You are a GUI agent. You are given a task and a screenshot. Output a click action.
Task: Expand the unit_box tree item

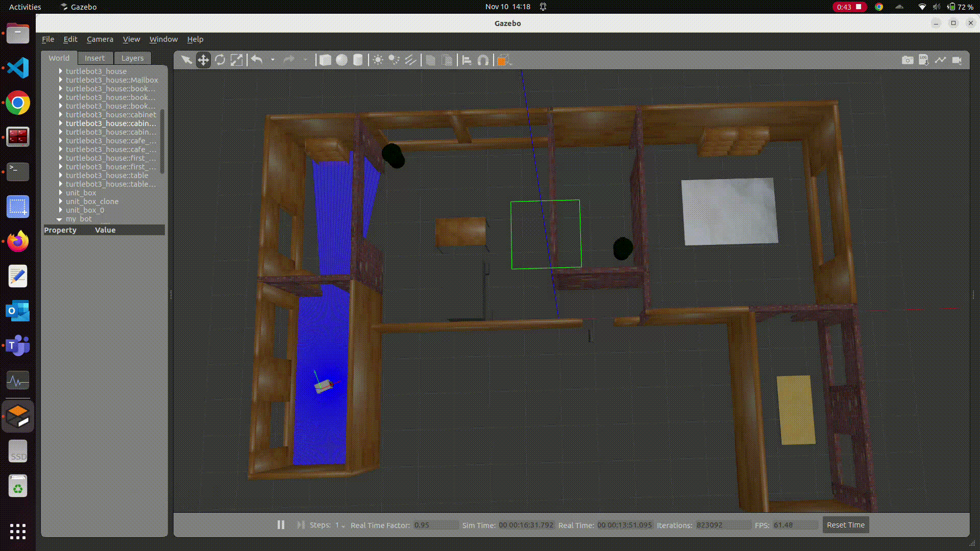(60, 193)
